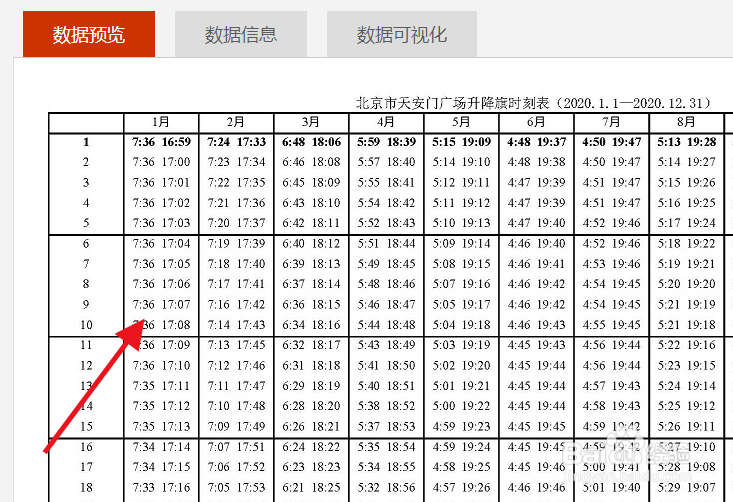Click cell 5:20 19:20 in August column
Viewport: 733px width, 502px height.
[686, 284]
